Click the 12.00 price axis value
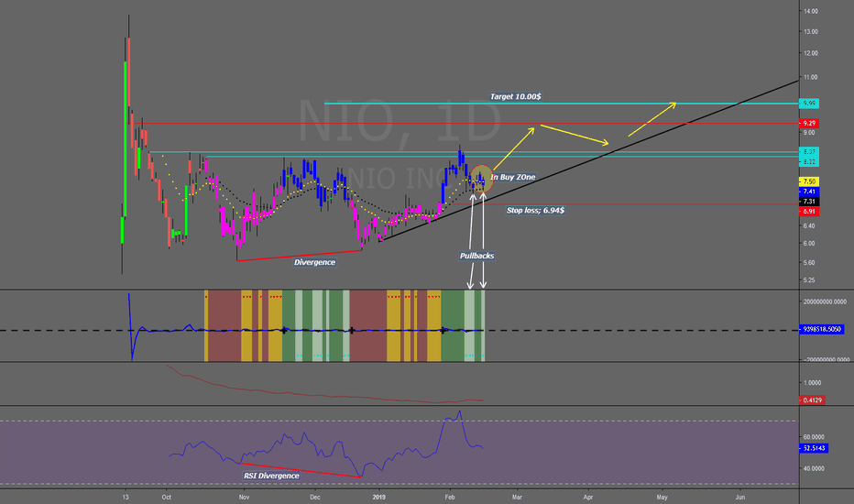 tap(810, 53)
